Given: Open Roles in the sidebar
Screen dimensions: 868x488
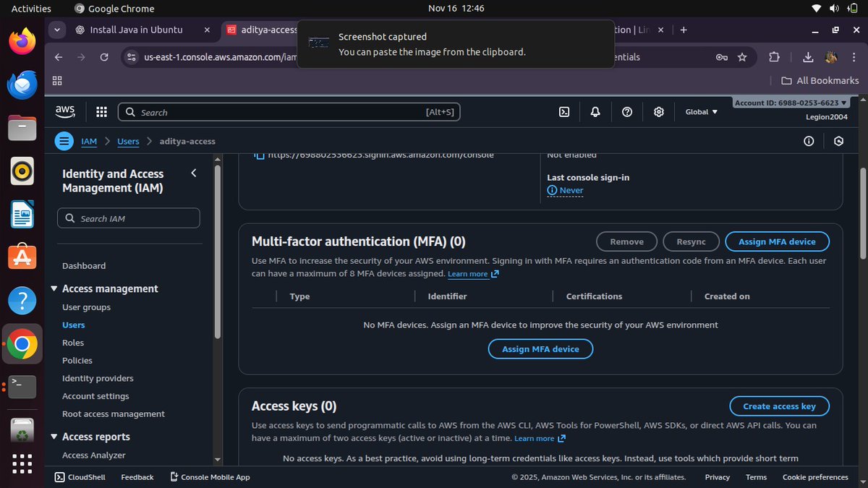Looking at the screenshot, I should [x=73, y=343].
